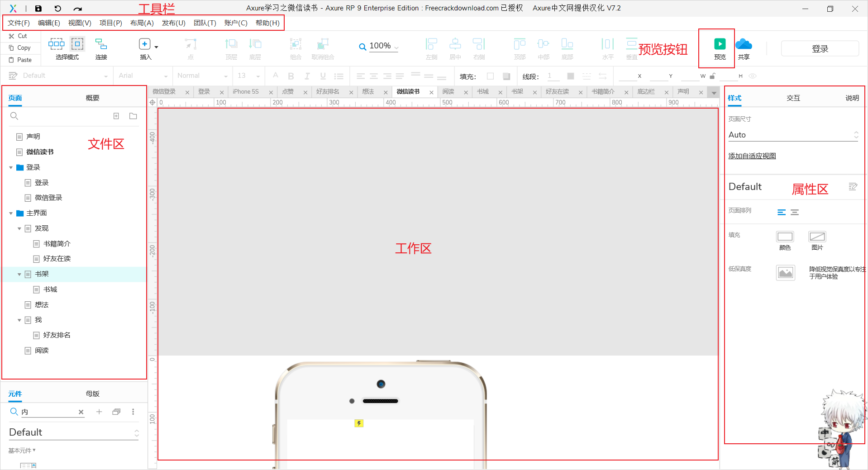Image resolution: width=868 pixels, height=470 pixels.
Task: Open the 布局(A) menu
Action: click(142, 23)
